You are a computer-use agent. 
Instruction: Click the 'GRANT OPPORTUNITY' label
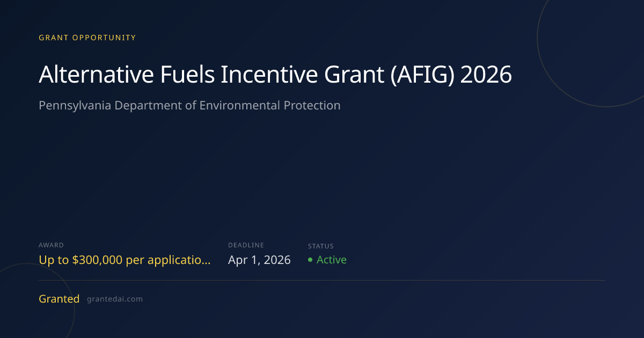click(x=87, y=38)
